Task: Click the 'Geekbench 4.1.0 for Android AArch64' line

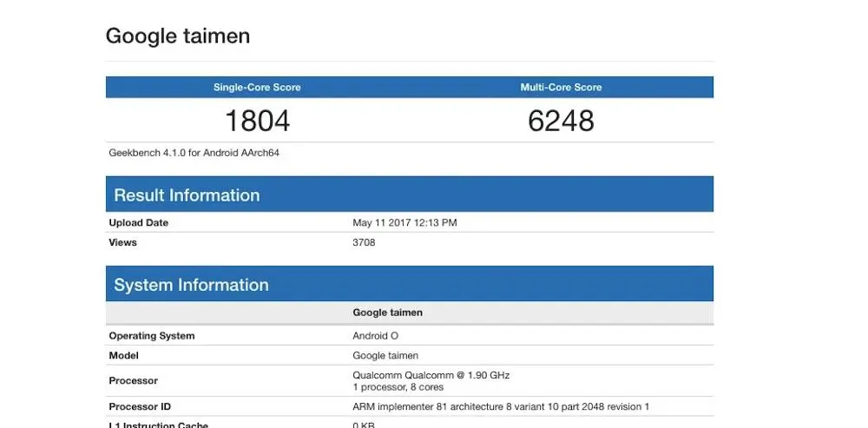Action: (194, 152)
